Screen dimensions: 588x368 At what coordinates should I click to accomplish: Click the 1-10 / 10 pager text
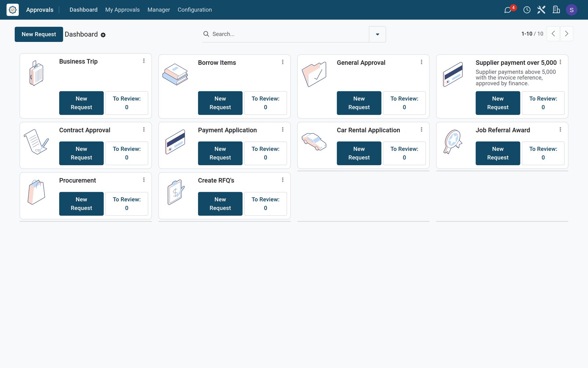pos(532,34)
